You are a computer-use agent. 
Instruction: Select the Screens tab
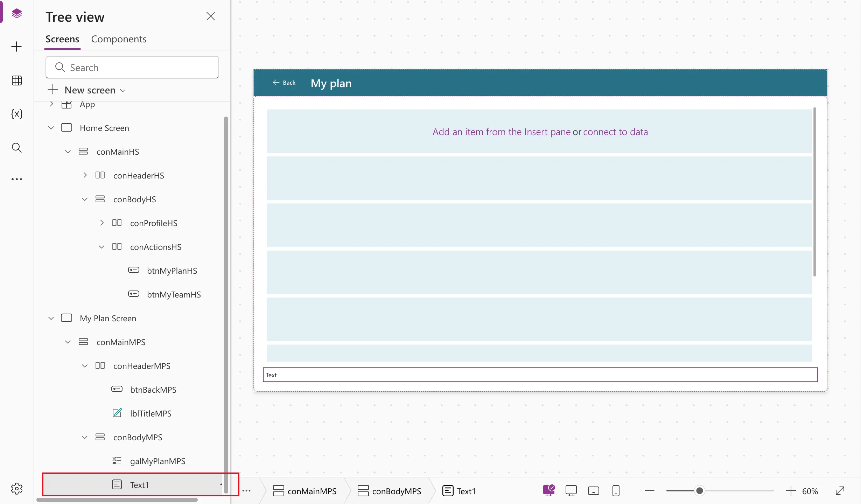pos(62,39)
